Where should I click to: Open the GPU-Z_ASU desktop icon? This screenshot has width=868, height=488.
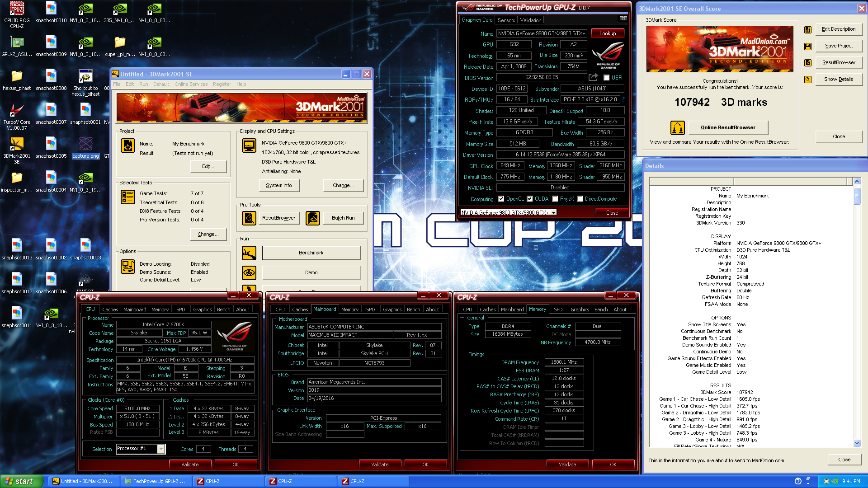(x=17, y=46)
